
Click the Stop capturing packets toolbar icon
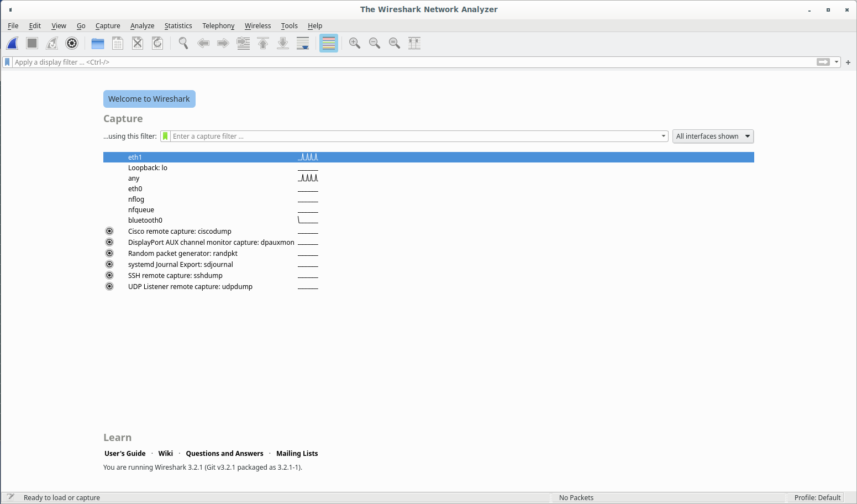pyautogui.click(x=32, y=43)
